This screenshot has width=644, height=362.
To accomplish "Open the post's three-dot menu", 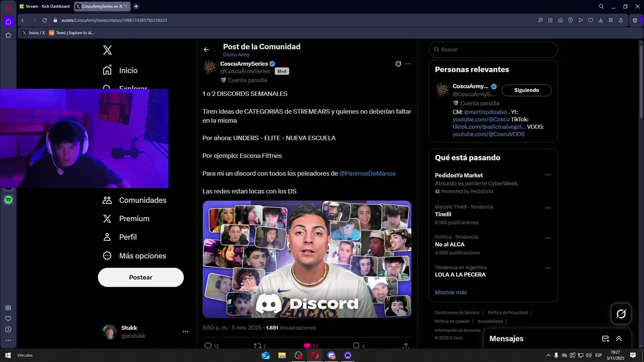I will point(408,64).
